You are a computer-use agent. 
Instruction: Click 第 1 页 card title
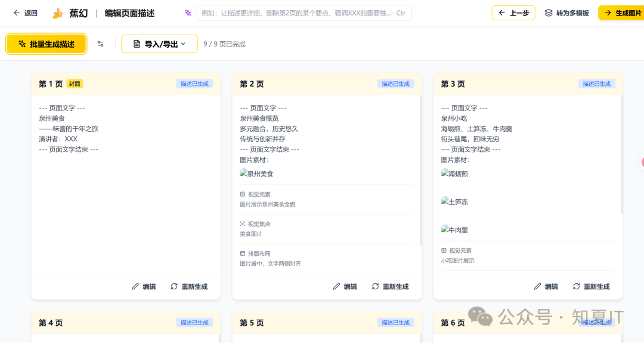[x=51, y=84]
